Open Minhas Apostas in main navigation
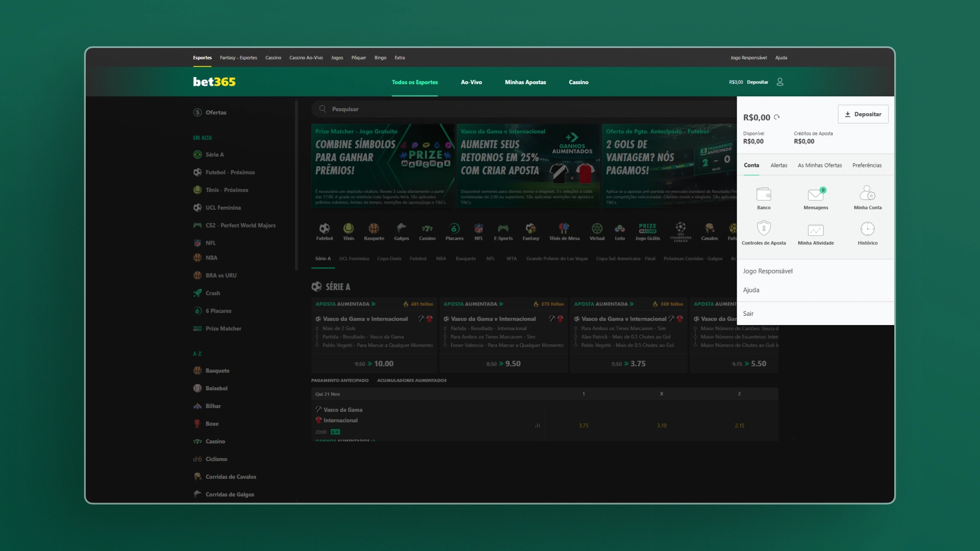 (x=525, y=82)
